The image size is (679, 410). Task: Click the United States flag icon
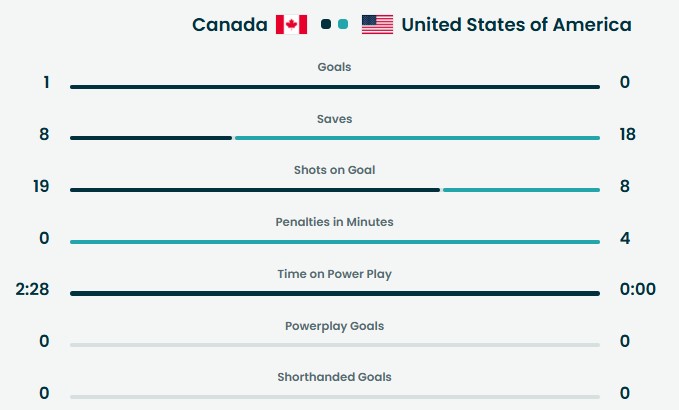pyautogui.click(x=377, y=24)
